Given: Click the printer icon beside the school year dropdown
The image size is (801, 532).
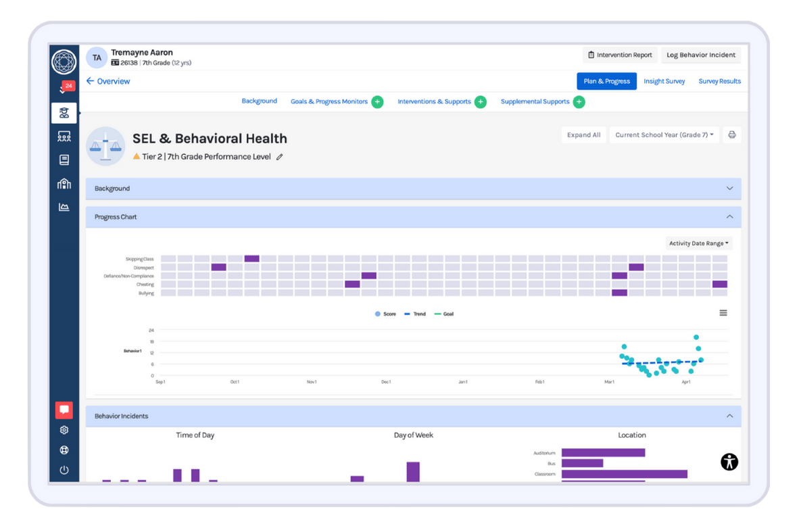Looking at the screenshot, I should pyautogui.click(x=731, y=135).
